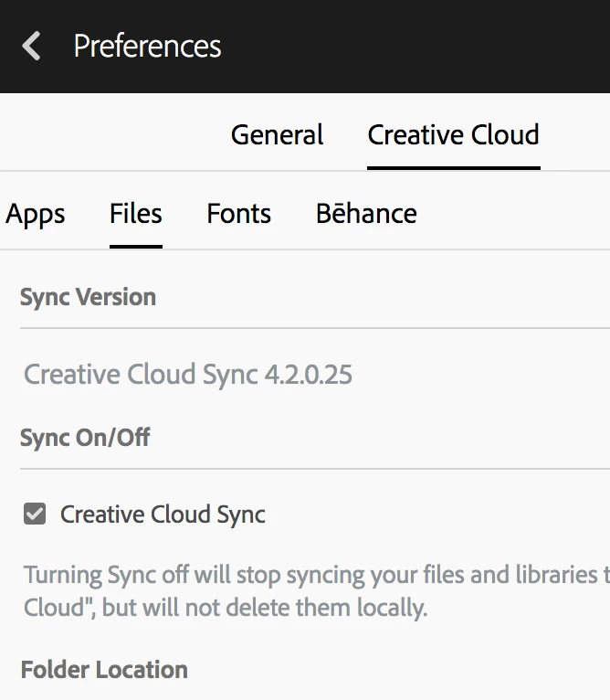Click the Folder Location section heading

point(104,670)
